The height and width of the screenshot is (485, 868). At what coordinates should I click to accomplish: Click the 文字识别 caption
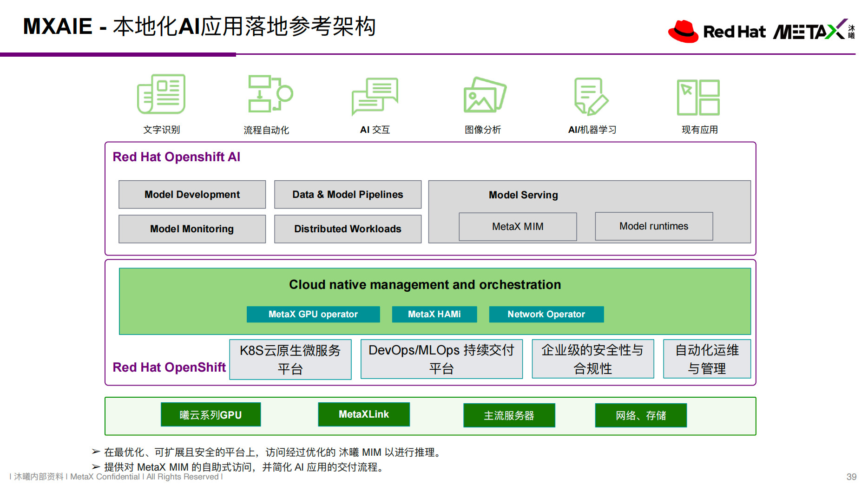point(161,130)
